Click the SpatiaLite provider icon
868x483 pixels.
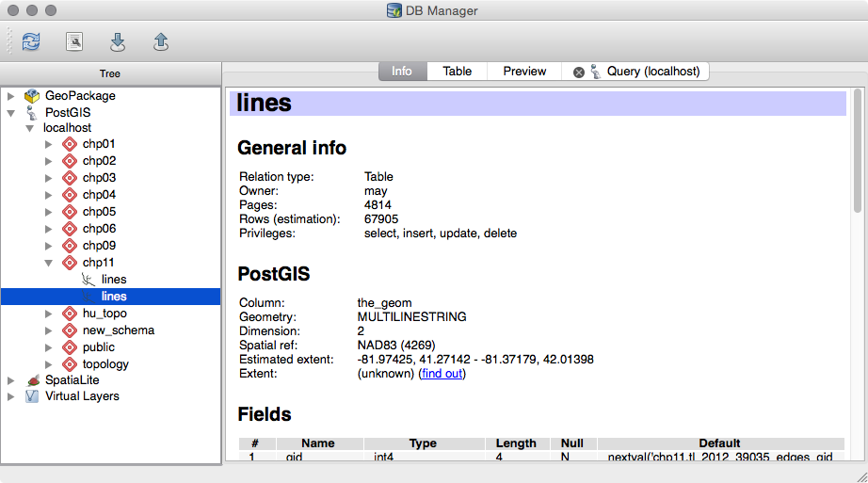(32, 379)
